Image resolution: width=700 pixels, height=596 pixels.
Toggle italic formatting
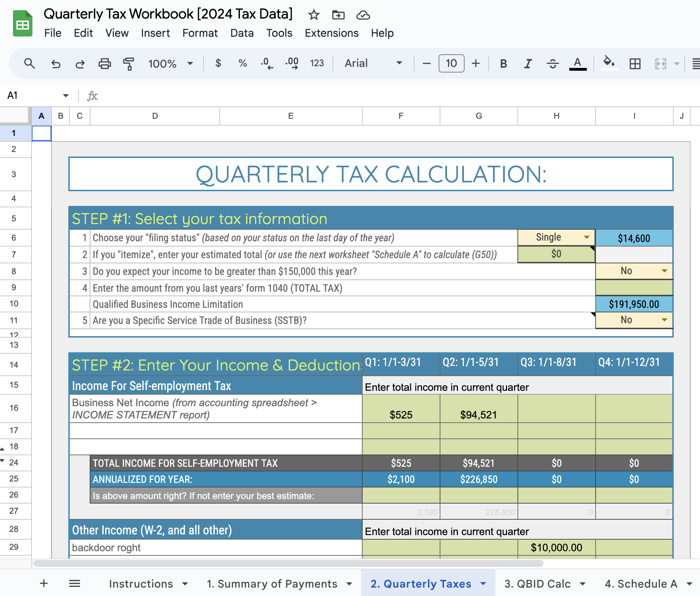528,64
